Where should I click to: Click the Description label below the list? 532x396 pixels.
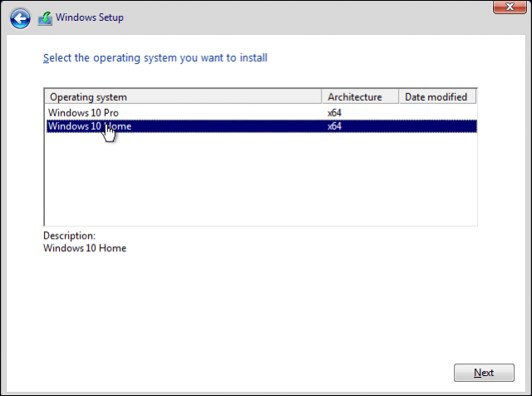click(x=69, y=235)
